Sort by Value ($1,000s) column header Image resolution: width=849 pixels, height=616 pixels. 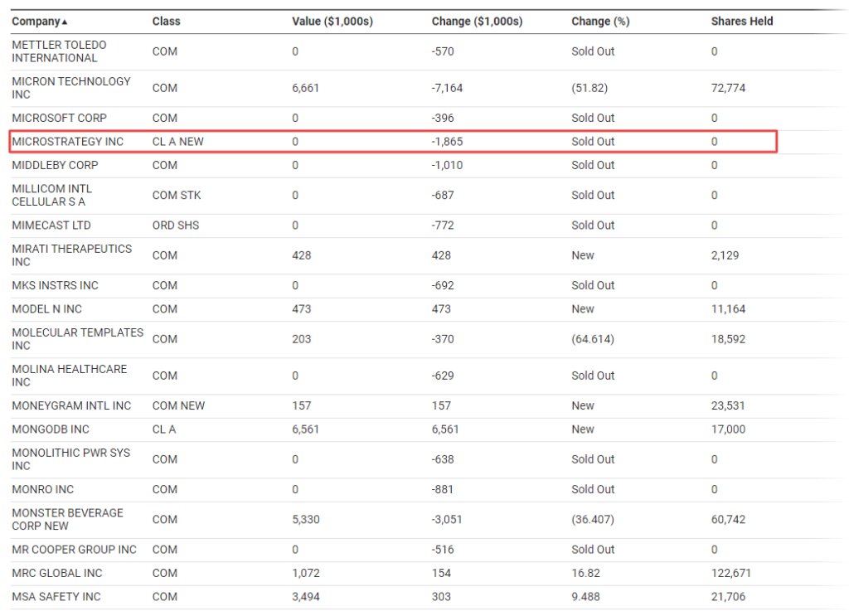332,22
